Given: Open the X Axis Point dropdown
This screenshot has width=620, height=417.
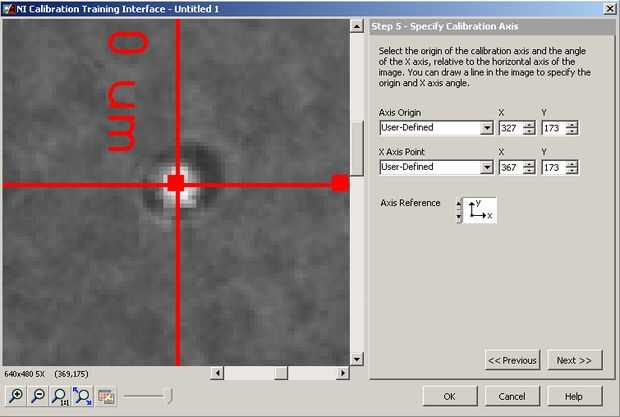Looking at the screenshot, I should click(487, 168).
